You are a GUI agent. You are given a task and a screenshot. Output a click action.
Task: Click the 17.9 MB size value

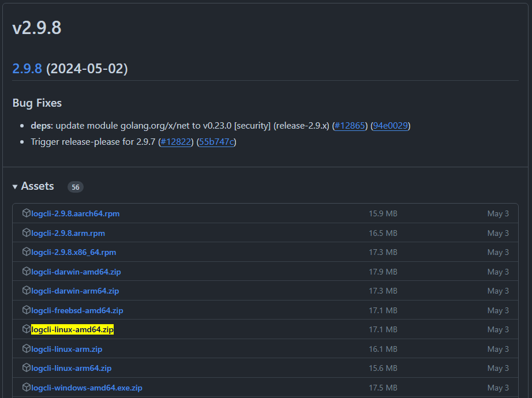tap(383, 272)
